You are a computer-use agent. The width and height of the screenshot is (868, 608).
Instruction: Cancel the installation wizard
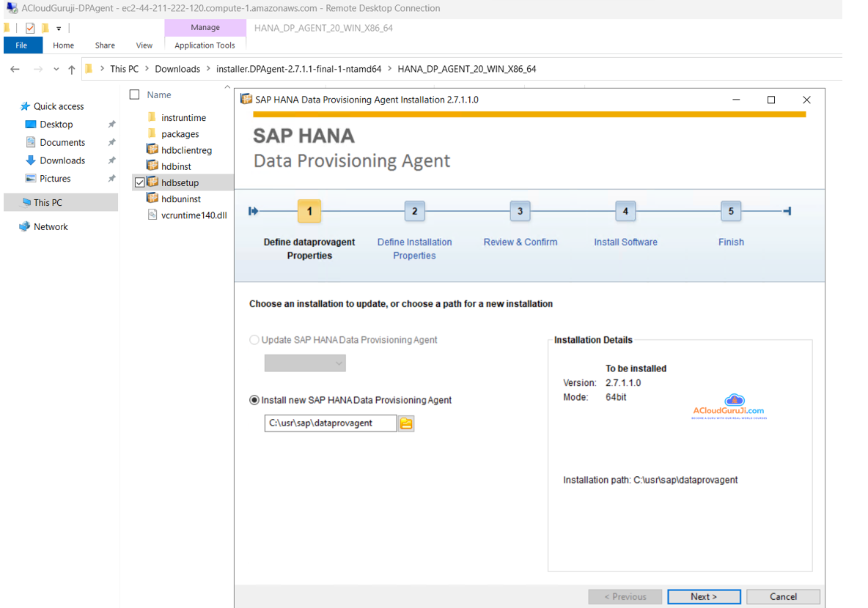(783, 596)
